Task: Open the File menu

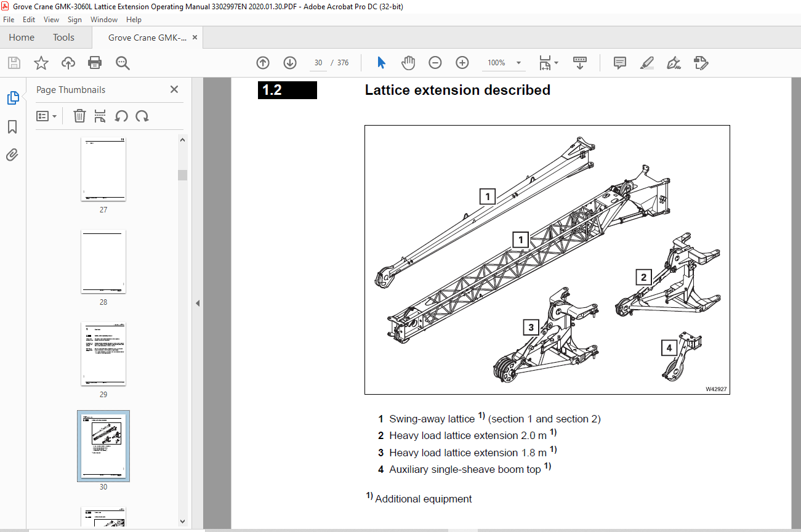Action: coord(9,20)
